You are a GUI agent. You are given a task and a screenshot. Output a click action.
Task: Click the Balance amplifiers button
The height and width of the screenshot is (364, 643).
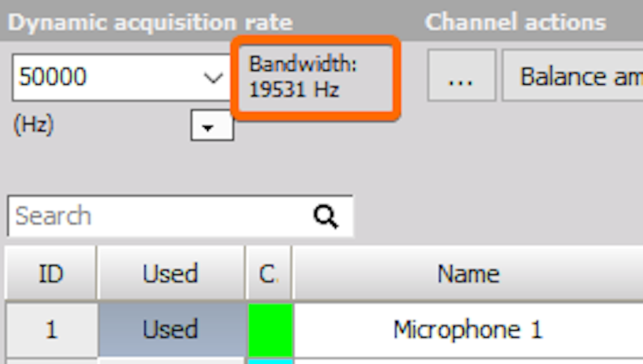click(x=573, y=75)
